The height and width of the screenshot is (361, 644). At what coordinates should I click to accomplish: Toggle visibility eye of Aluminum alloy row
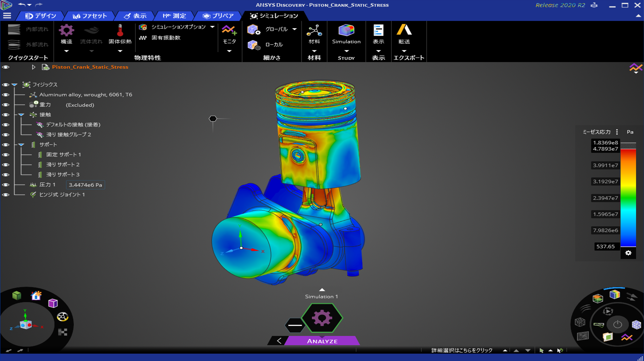coord(6,95)
